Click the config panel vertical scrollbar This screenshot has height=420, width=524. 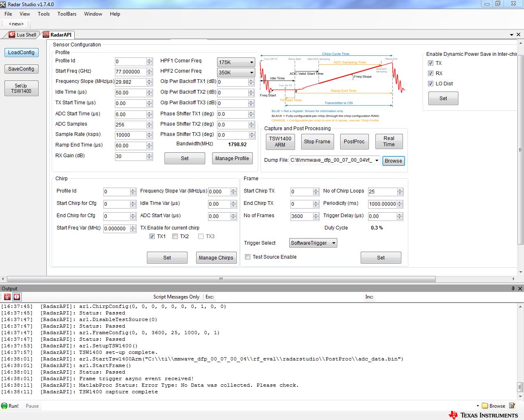(x=521, y=149)
